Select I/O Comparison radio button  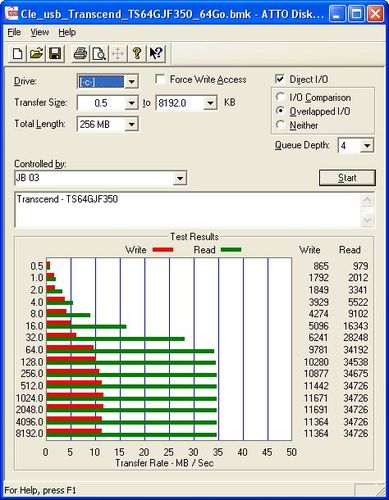(x=281, y=97)
